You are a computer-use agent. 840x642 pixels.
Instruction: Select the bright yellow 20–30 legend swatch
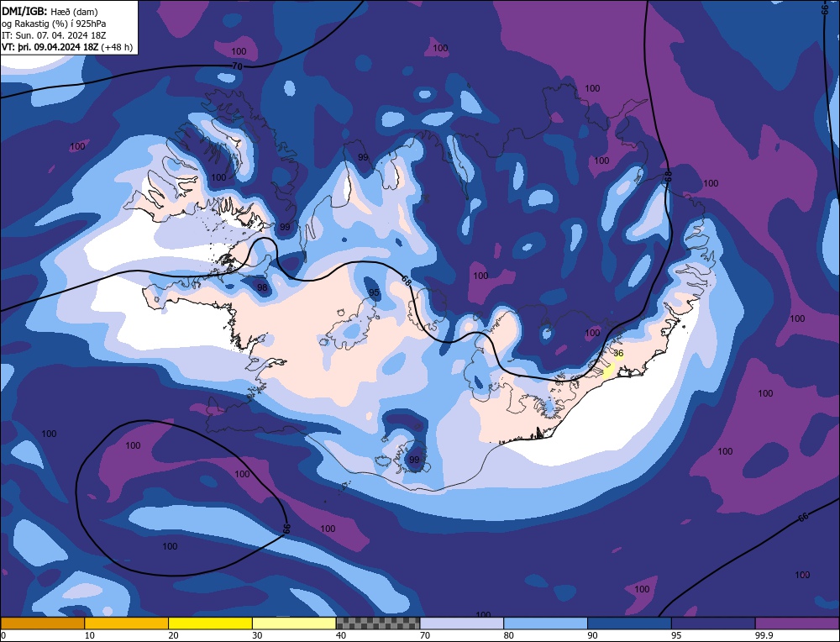pos(210,624)
